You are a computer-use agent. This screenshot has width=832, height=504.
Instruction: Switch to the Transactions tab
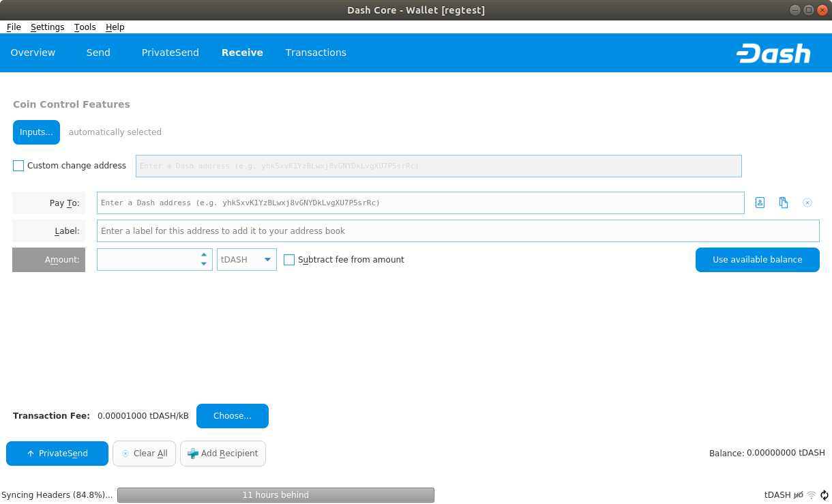(316, 53)
